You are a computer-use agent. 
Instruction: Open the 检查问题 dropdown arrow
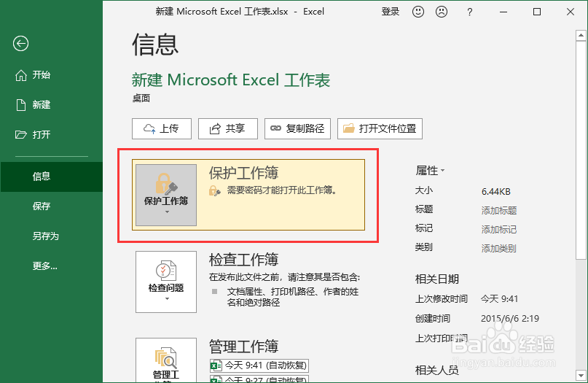pos(167,299)
